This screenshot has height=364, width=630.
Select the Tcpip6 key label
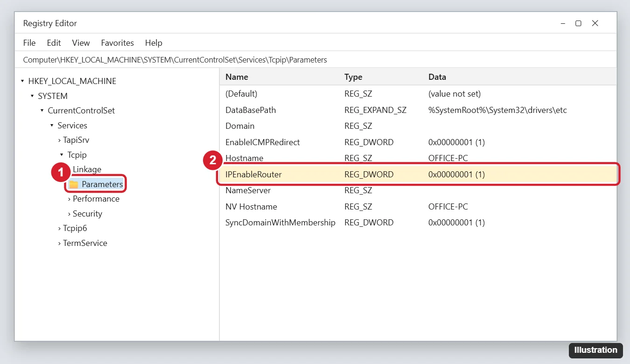tap(75, 228)
